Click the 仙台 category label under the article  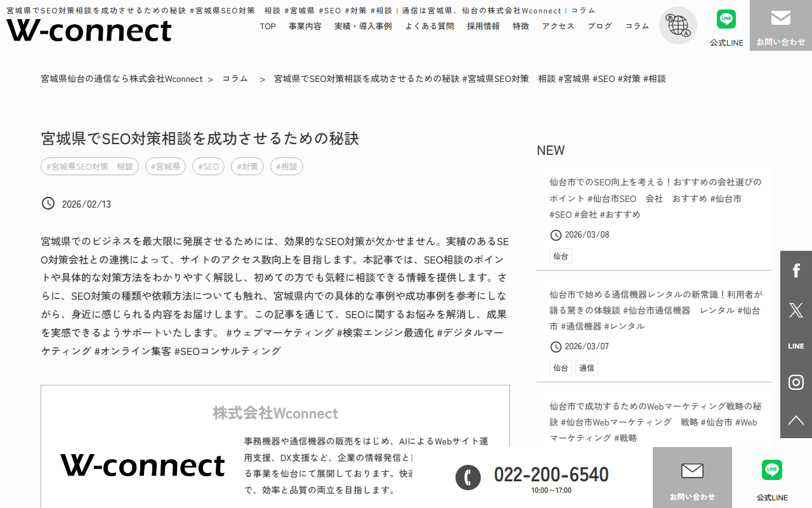coord(561,255)
